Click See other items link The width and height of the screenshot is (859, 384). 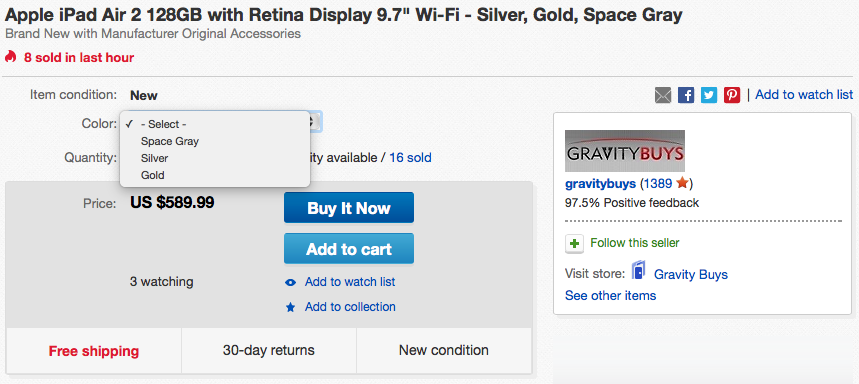click(610, 296)
